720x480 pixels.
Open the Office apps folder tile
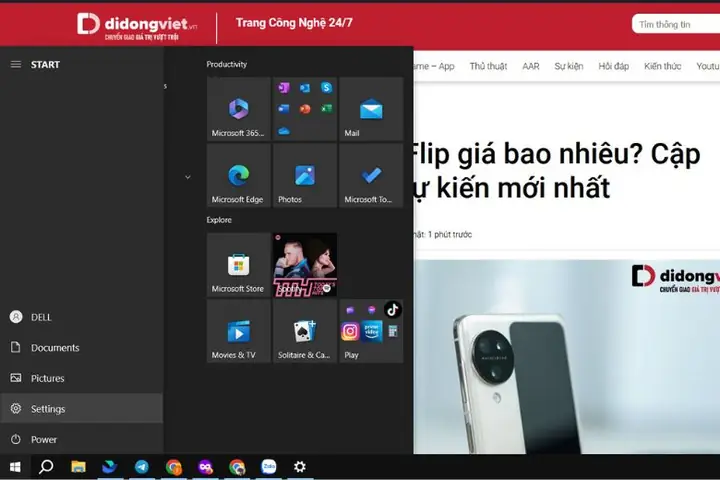305,109
